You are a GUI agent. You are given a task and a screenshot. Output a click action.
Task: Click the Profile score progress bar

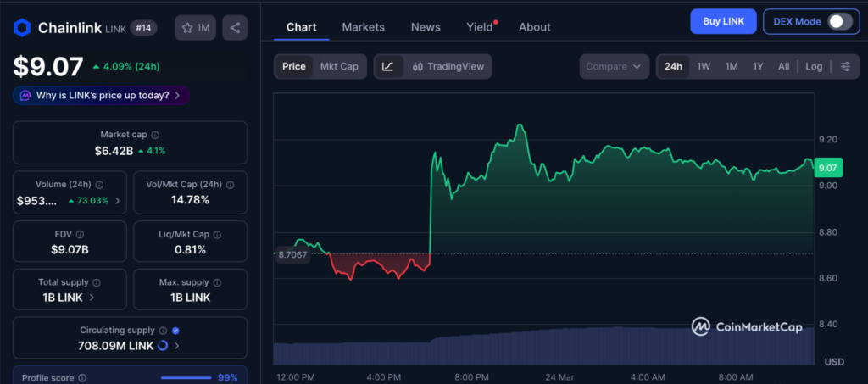click(186, 377)
